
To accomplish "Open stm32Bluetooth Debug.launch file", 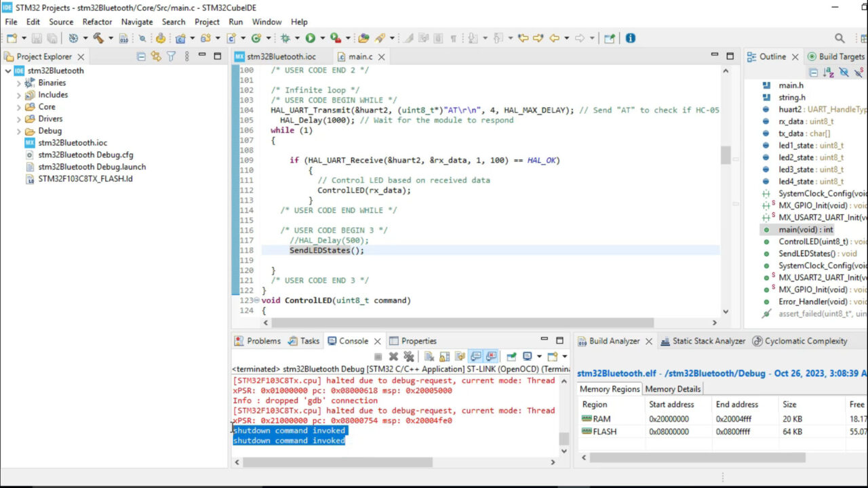I will click(85, 167).
